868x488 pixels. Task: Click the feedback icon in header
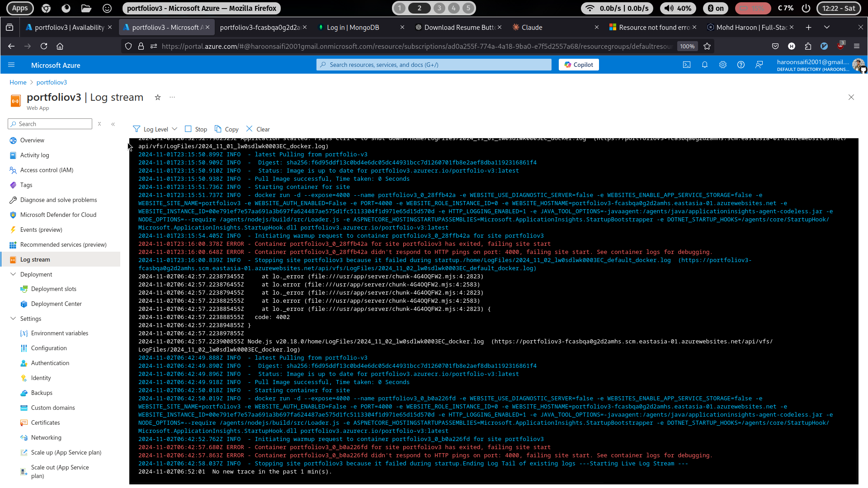click(x=759, y=65)
